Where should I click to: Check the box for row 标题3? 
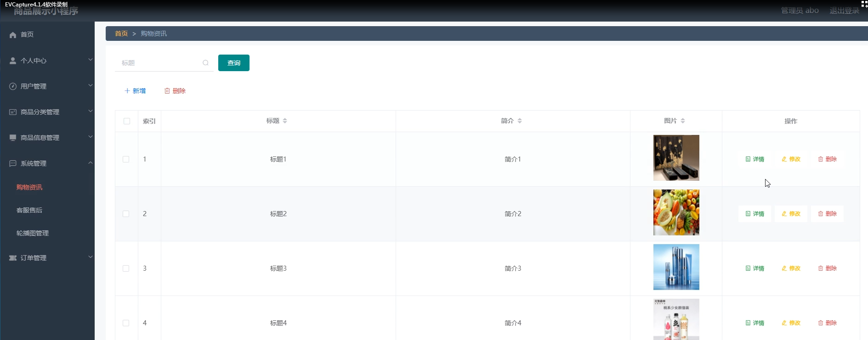tap(126, 268)
